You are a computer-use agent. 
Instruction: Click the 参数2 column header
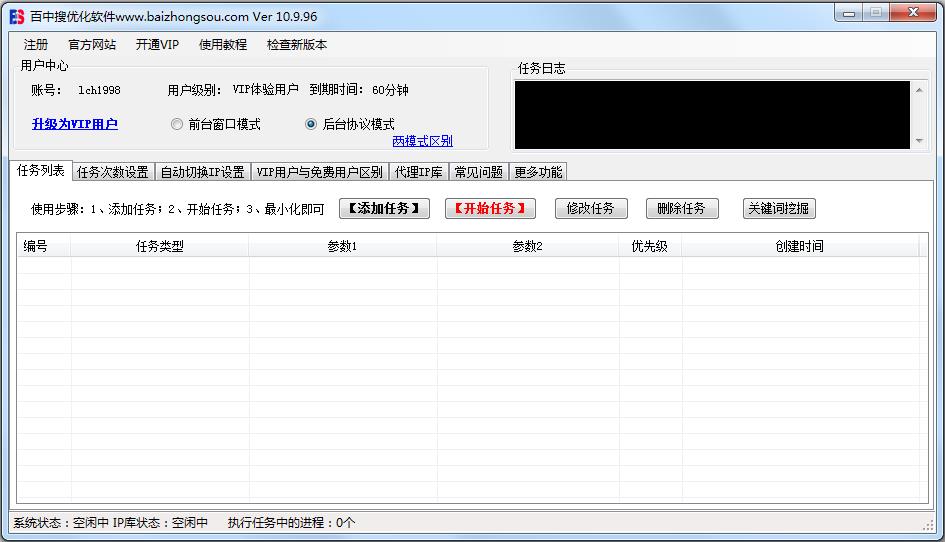(527, 246)
